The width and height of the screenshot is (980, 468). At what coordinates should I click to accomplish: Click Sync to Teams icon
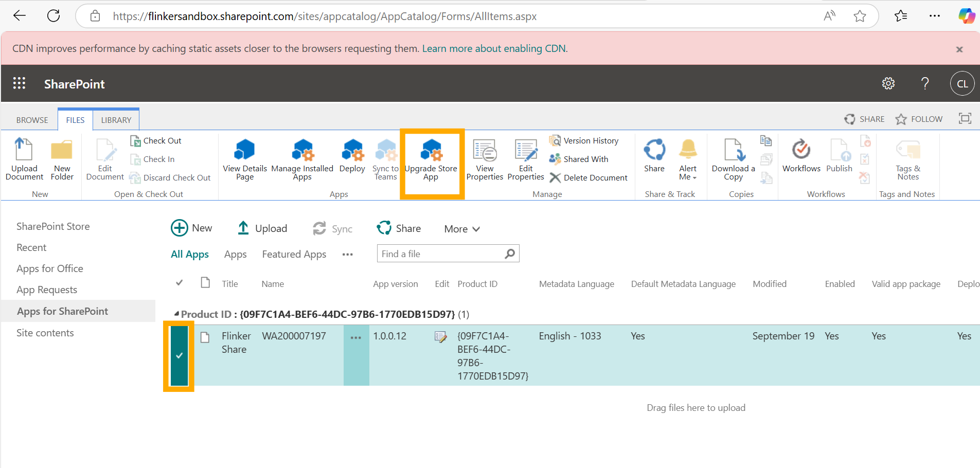[x=386, y=159]
